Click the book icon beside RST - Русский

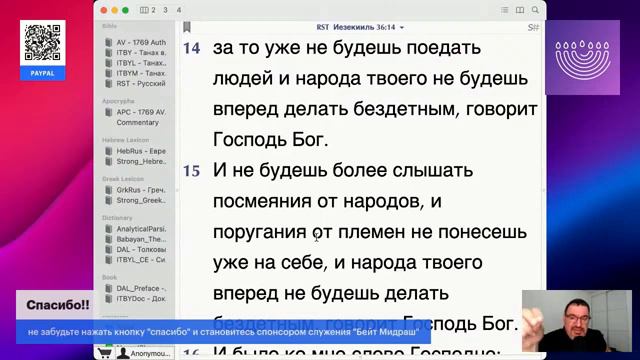click(109, 83)
